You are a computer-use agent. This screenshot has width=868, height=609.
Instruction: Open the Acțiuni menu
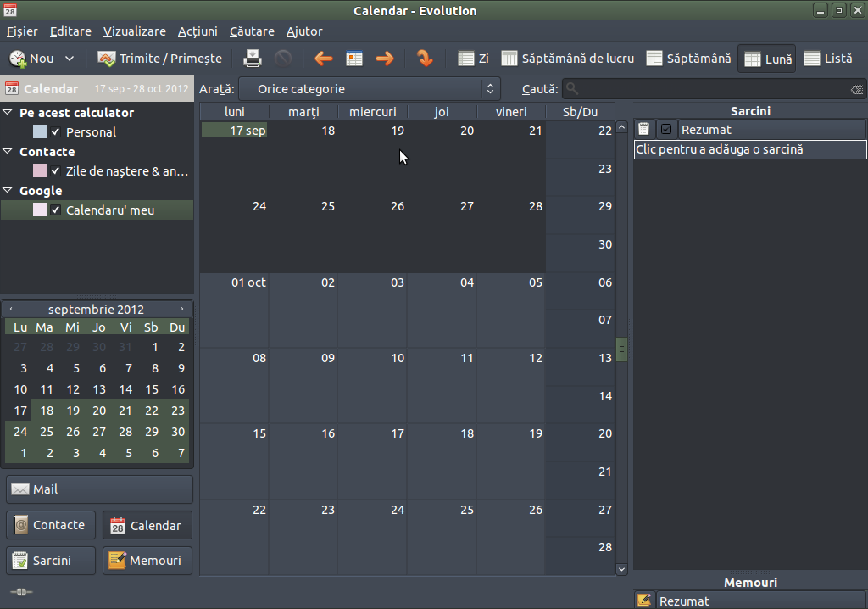click(198, 31)
